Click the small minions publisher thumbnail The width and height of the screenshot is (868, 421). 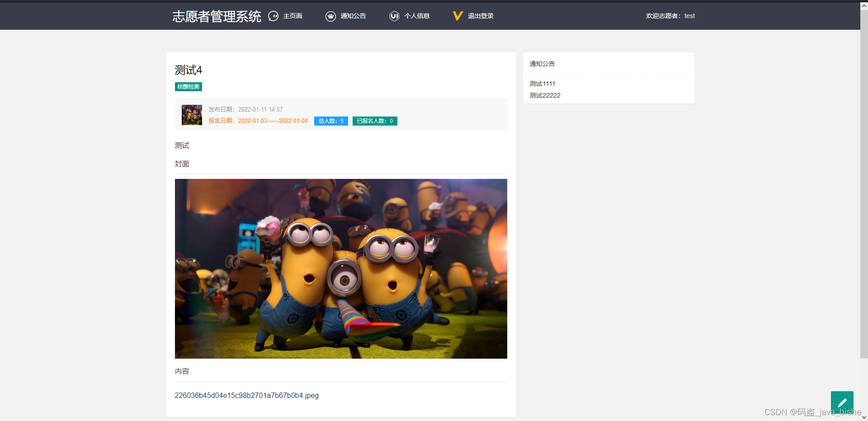click(192, 115)
